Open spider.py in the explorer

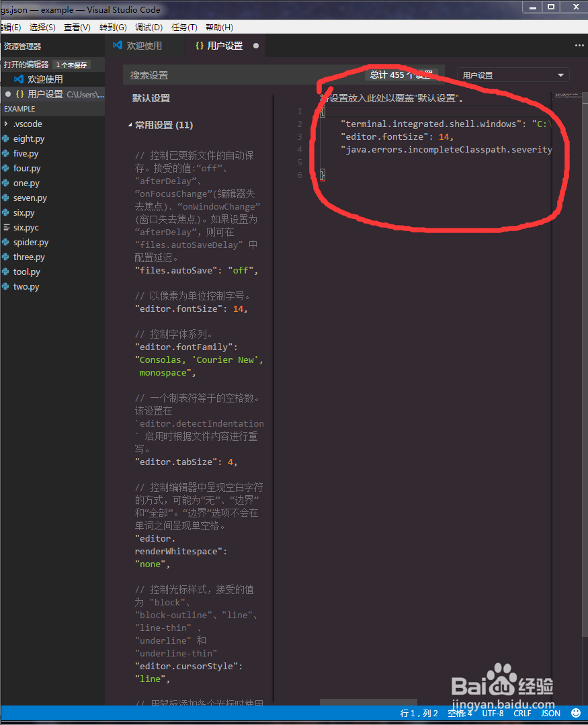pos(52,243)
